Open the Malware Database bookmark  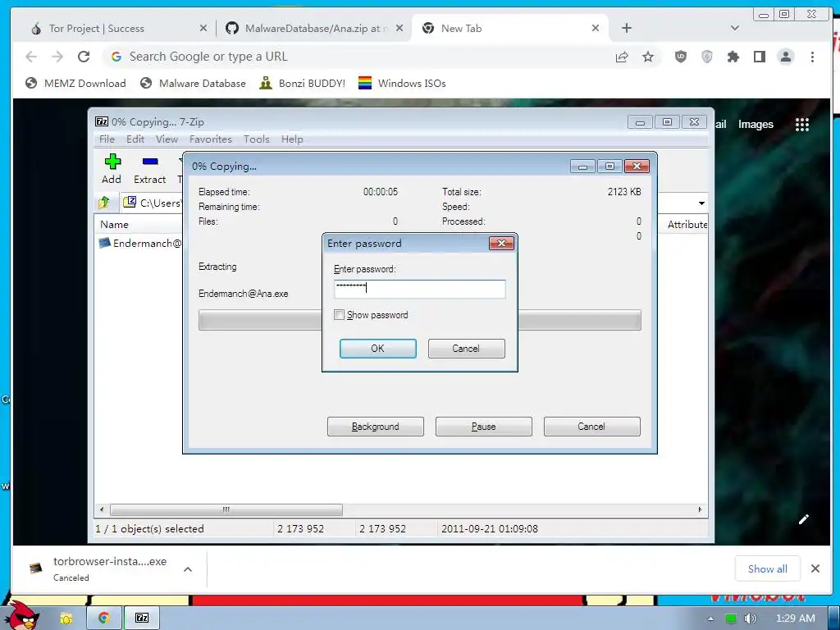(x=193, y=84)
